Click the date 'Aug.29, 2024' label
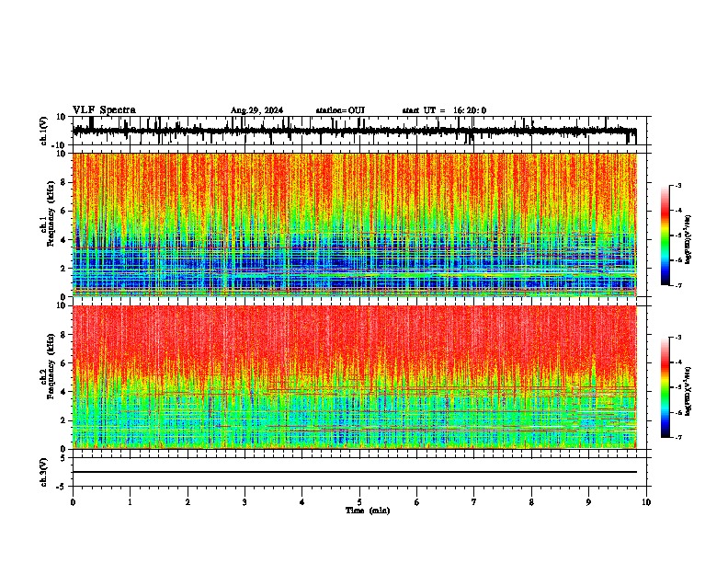 pyautogui.click(x=256, y=110)
